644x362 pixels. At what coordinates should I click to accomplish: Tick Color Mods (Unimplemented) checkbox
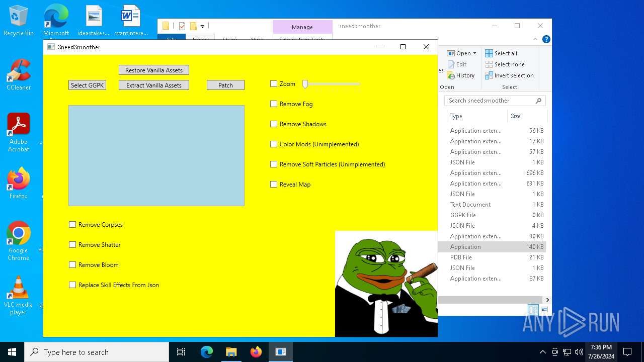coord(274,144)
